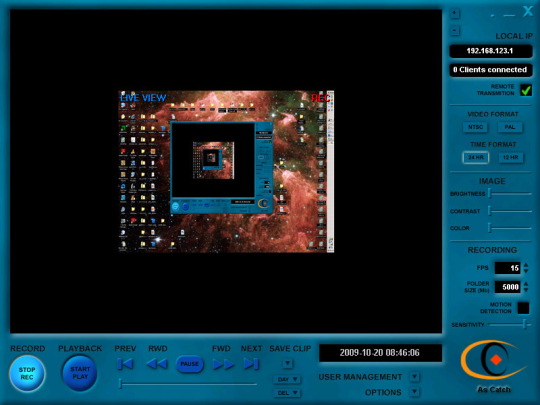Expand the OPTIONS dropdown

415,392
